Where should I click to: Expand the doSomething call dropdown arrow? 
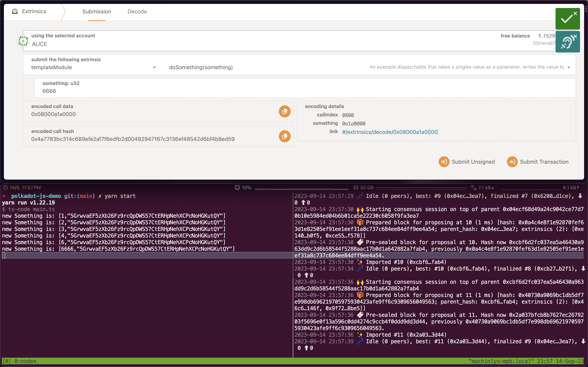[569, 67]
